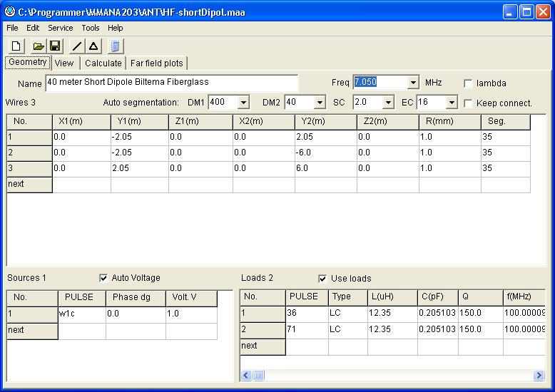Click the loads table left scroll arrow
The width and height of the screenshot is (555, 392).
coord(246,375)
